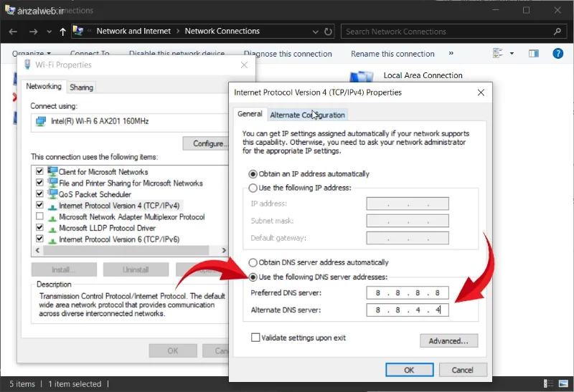Select Obtain DNS server address automatically

[253, 262]
